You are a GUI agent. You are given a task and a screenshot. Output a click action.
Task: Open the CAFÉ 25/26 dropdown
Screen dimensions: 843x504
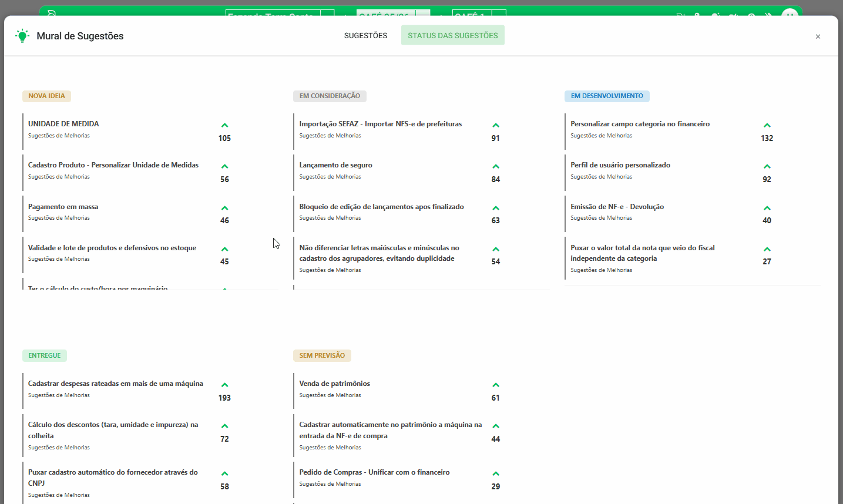388,18
